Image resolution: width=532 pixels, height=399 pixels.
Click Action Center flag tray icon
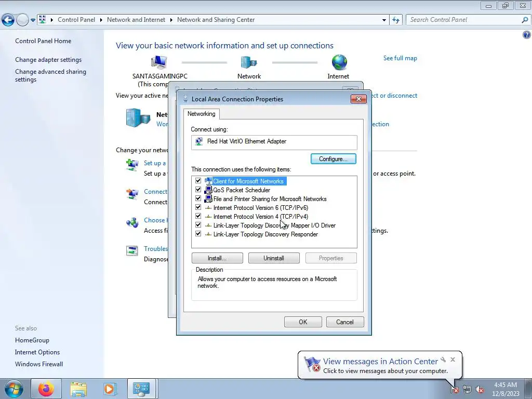[x=455, y=390]
